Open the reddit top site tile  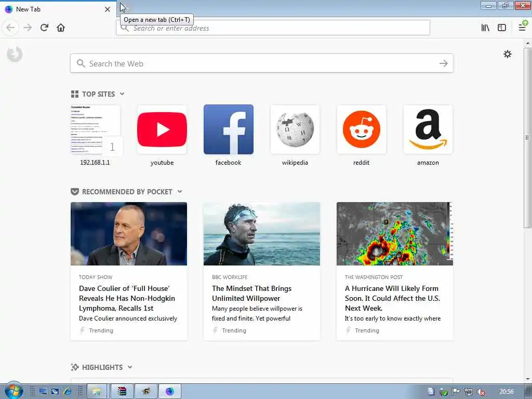[x=362, y=129]
